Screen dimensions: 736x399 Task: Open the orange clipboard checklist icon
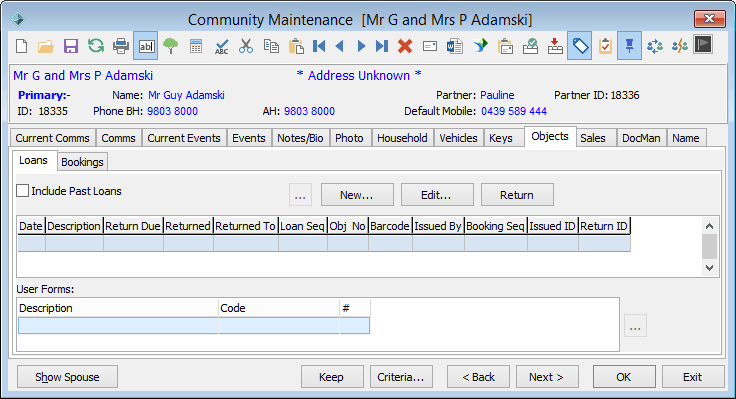point(605,46)
